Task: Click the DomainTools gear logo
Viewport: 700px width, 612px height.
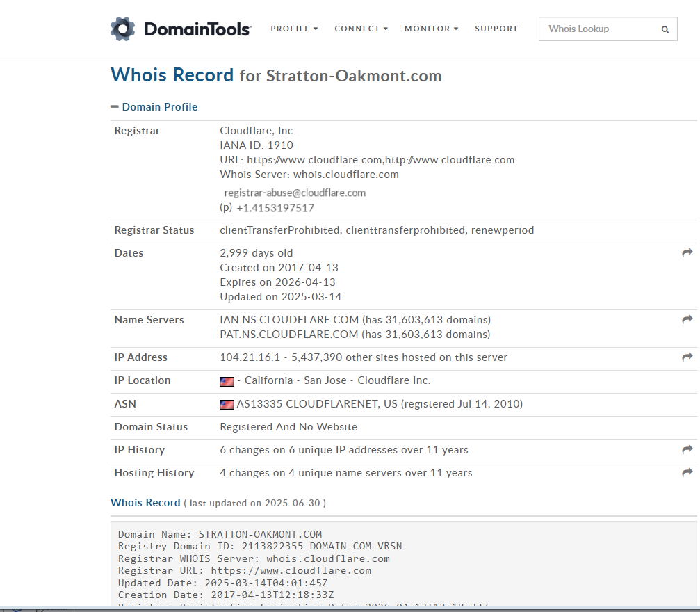Action: (122, 29)
